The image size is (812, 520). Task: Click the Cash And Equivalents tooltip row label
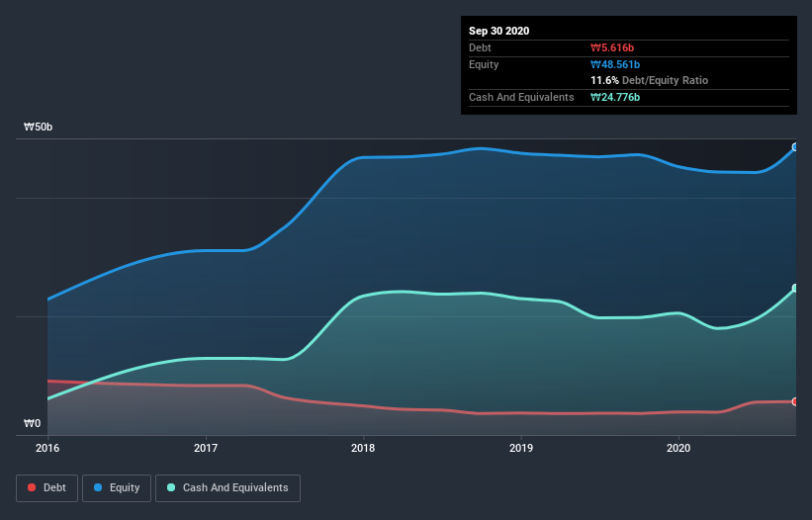[521, 97]
